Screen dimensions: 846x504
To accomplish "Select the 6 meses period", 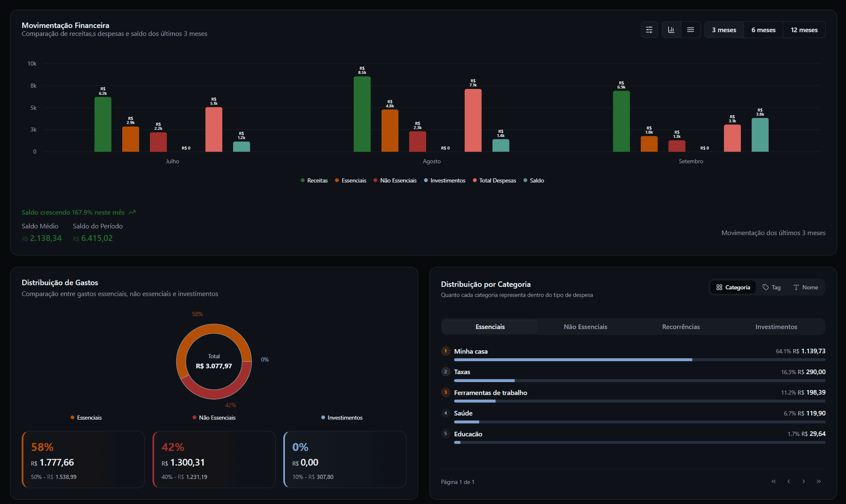I will pos(763,30).
